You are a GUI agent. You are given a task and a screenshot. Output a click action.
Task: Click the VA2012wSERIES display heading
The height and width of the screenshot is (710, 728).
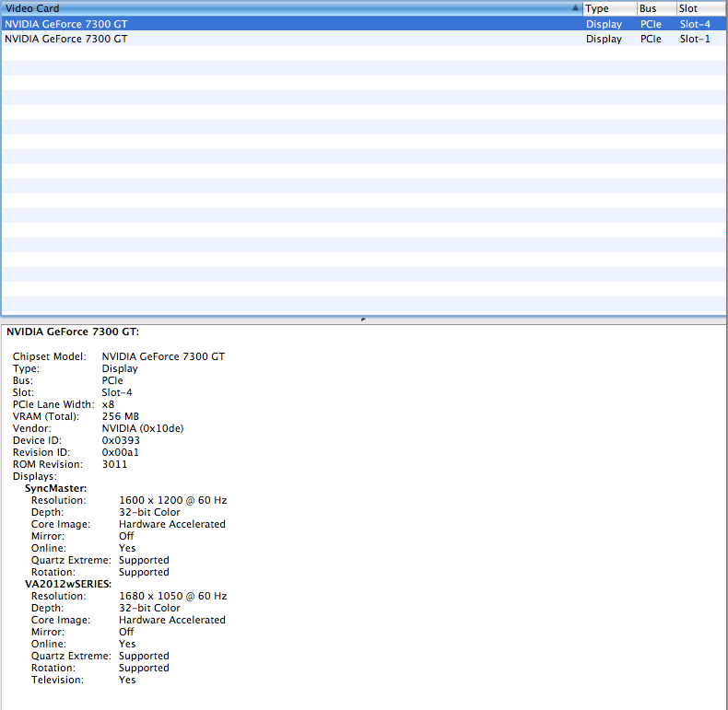(x=68, y=584)
